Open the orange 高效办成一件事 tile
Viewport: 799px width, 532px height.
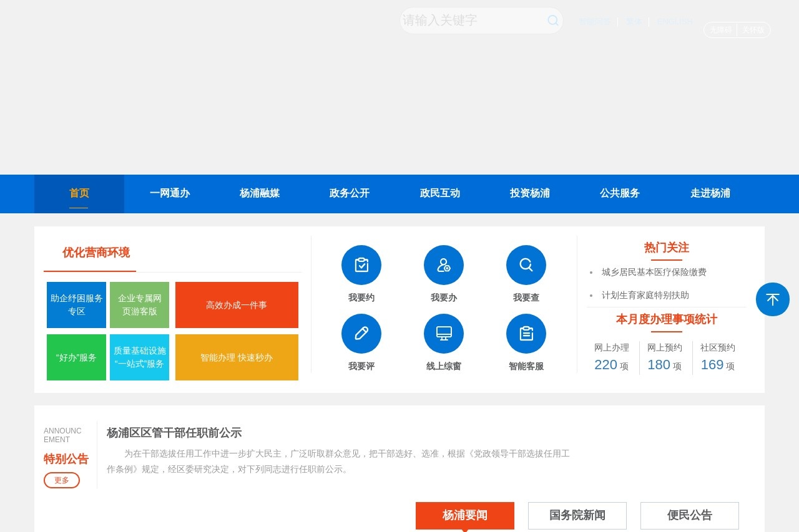coord(237,305)
